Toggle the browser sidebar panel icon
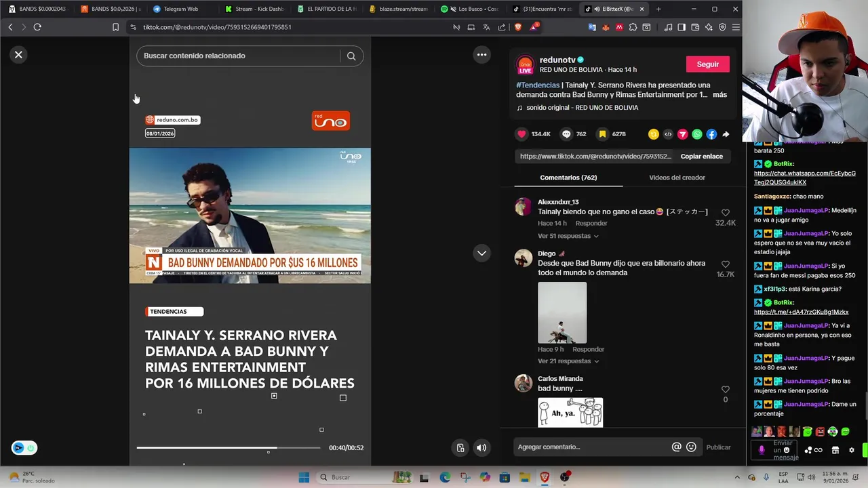This screenshot has width=868, height=488. point(682,27)
